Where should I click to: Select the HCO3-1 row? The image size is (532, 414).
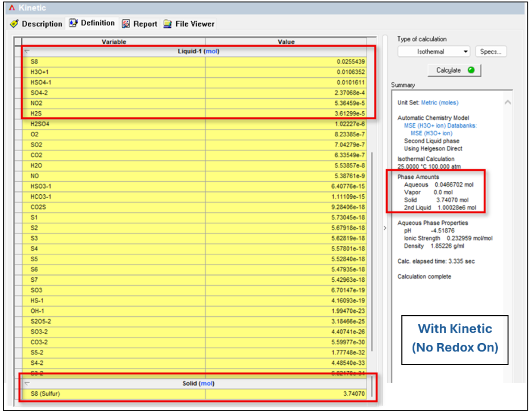click(194, 197)
